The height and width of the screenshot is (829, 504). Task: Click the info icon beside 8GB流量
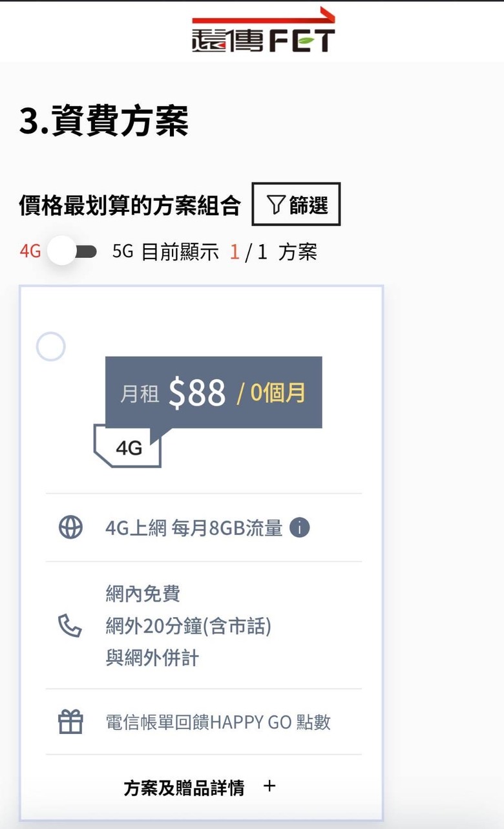299,528
